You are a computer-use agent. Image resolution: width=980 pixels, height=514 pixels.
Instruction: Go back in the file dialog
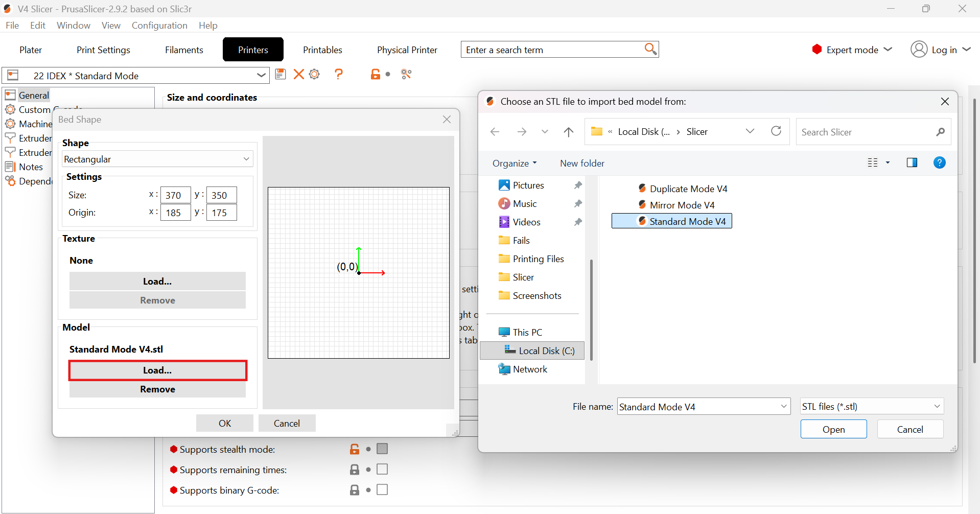tap(495, 132)
